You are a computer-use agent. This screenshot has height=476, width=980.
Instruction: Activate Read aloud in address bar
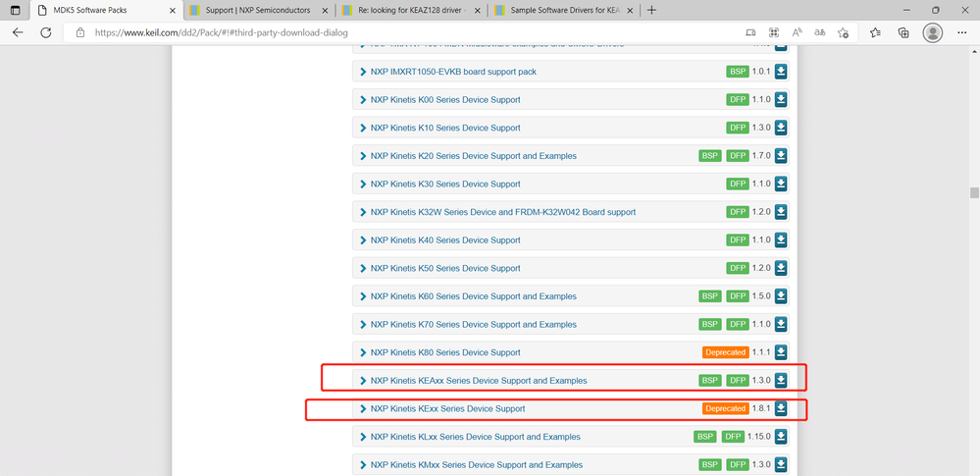click(797, 32)
